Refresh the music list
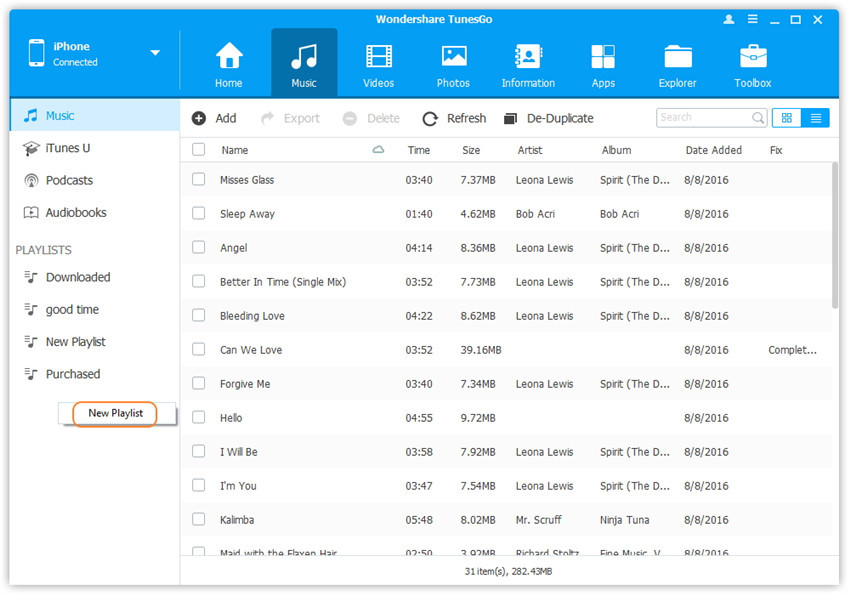This screenshot has width=850, height=595. 454,118
